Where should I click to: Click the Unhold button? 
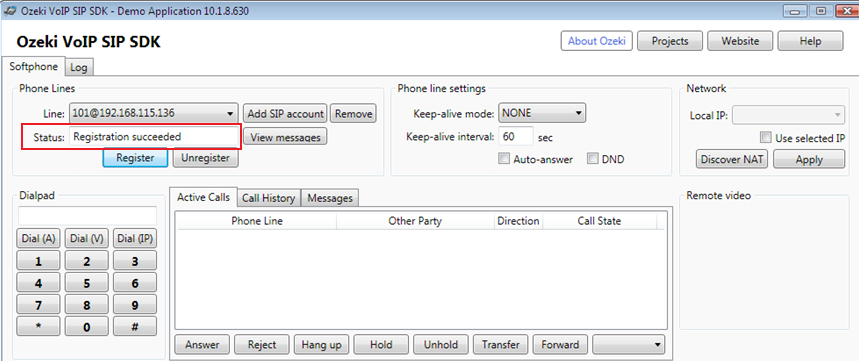(x=441, y=345)
